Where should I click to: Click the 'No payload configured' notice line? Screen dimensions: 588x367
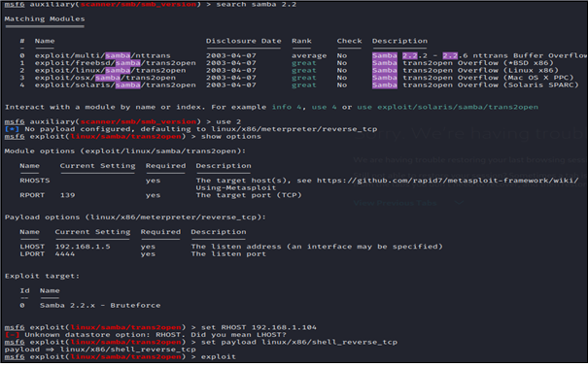[190, 129]
